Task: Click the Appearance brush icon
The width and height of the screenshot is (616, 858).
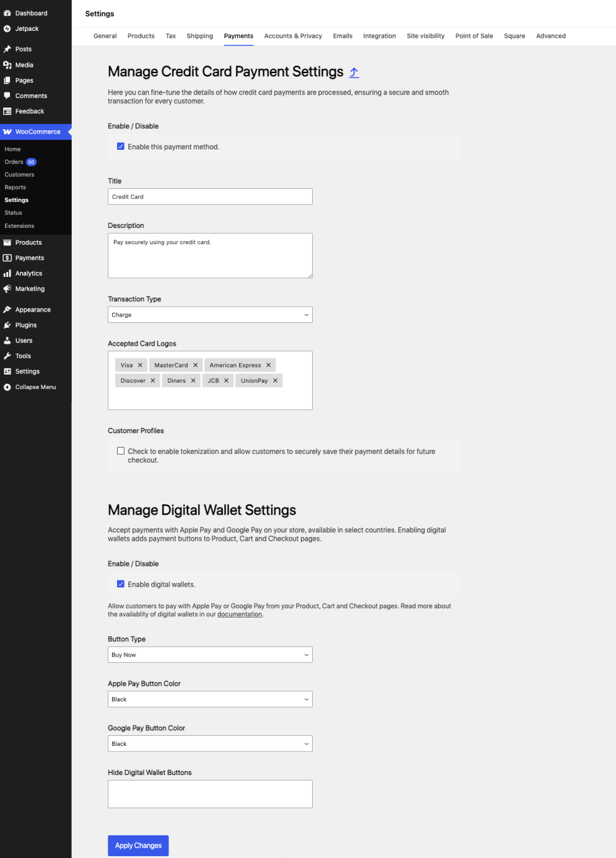Action: [8, 310]
